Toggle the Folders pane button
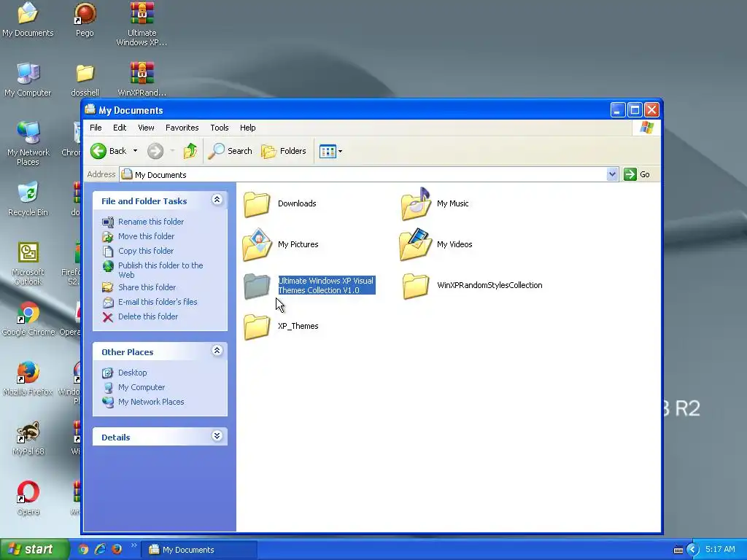 (284, 151)
